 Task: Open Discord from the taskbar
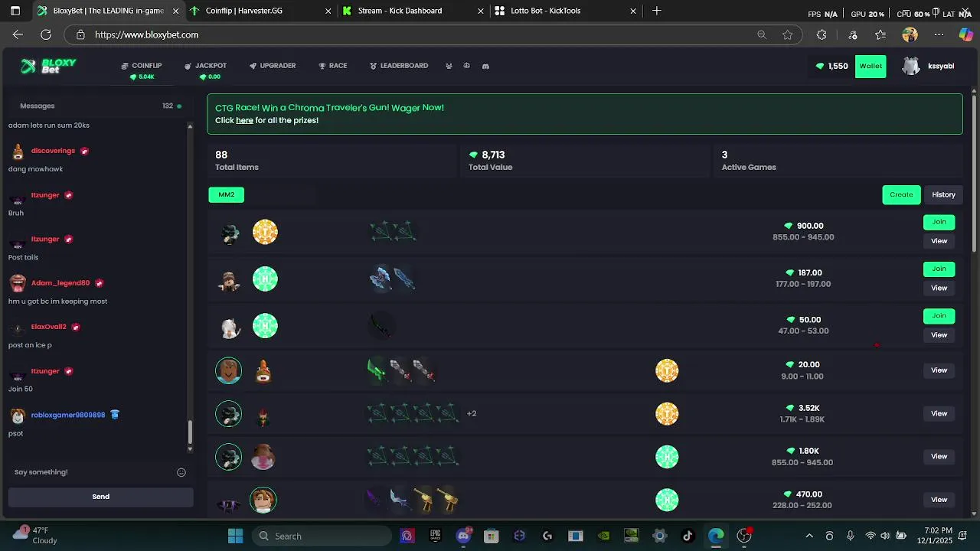point(463,536)
